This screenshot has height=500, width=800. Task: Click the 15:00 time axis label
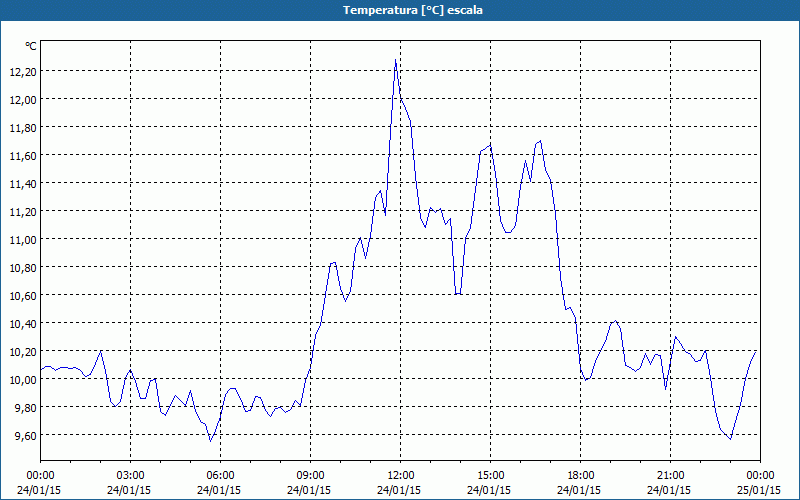[490, 476]
